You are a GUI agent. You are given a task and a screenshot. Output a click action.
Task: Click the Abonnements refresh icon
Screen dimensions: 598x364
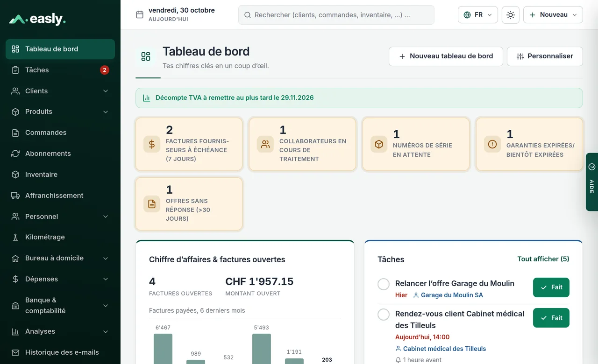click(15, 154)
